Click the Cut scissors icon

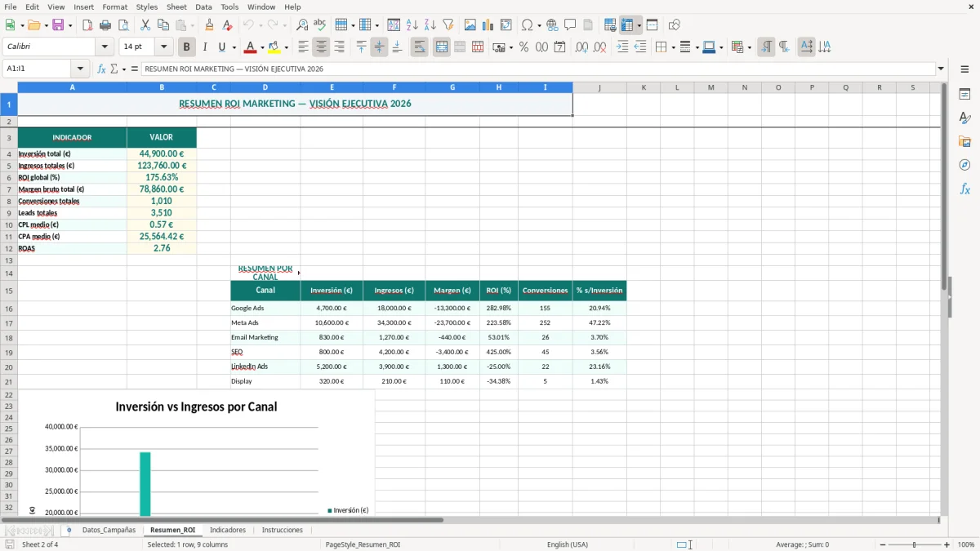click(145, 25)
